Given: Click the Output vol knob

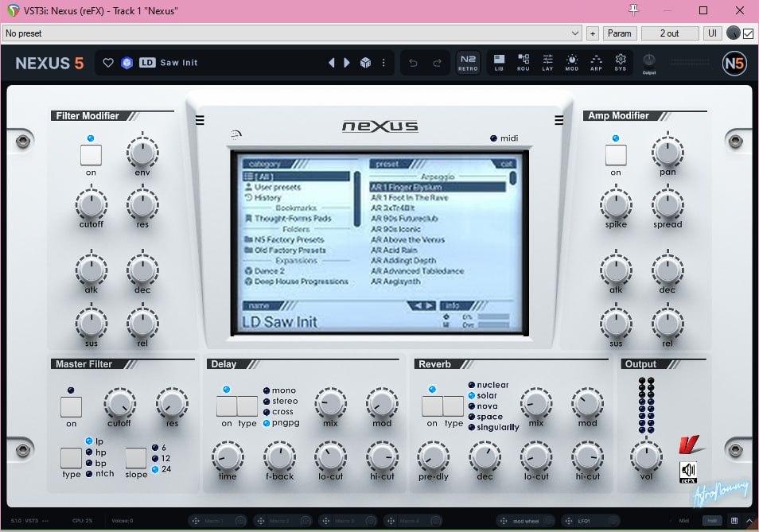Looking at the screenshot, I should pos(645,457).
